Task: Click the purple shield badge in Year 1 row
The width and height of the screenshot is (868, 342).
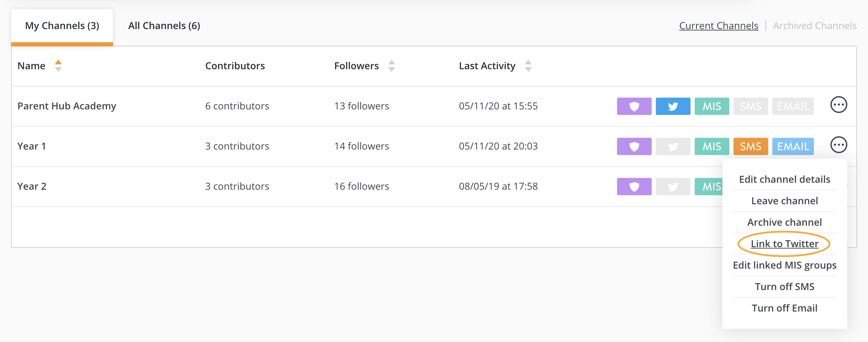Action: click(x=634, y=146)
